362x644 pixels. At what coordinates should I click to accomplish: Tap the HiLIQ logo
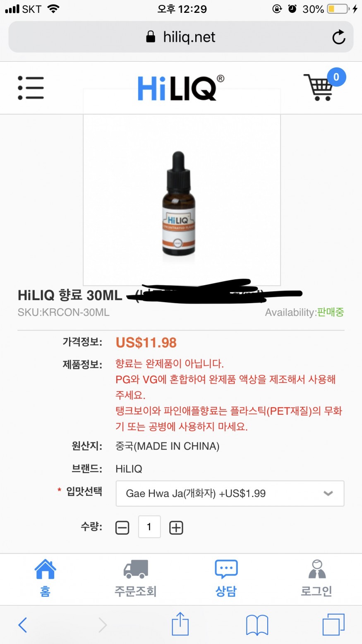(x=181, y=88)
